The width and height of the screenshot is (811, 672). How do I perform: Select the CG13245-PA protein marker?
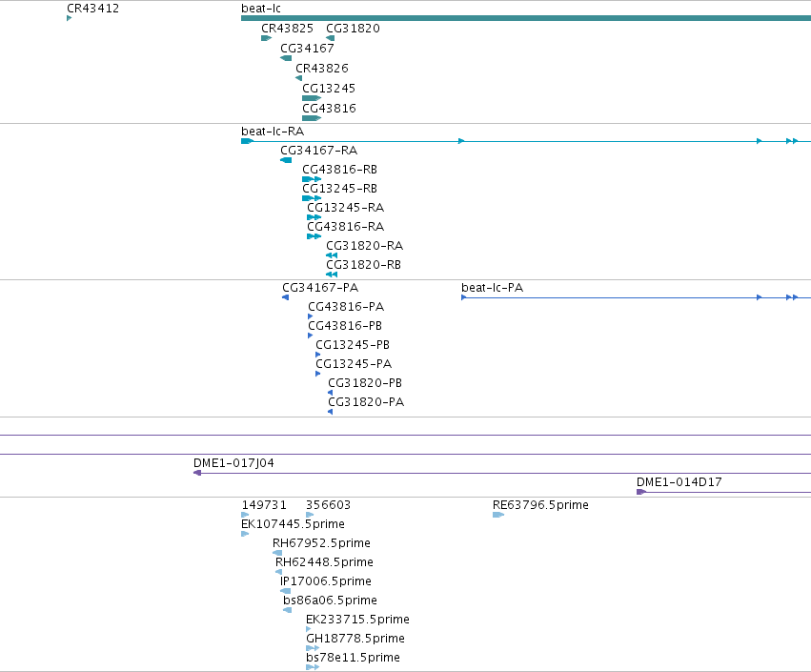pos(318,374)
